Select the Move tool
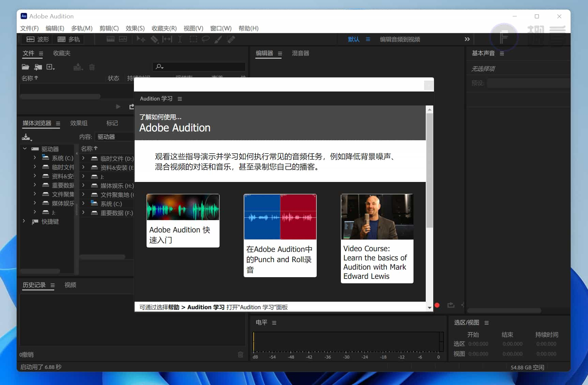Screen dimensions: 588x385 click(x=141, y=39)
